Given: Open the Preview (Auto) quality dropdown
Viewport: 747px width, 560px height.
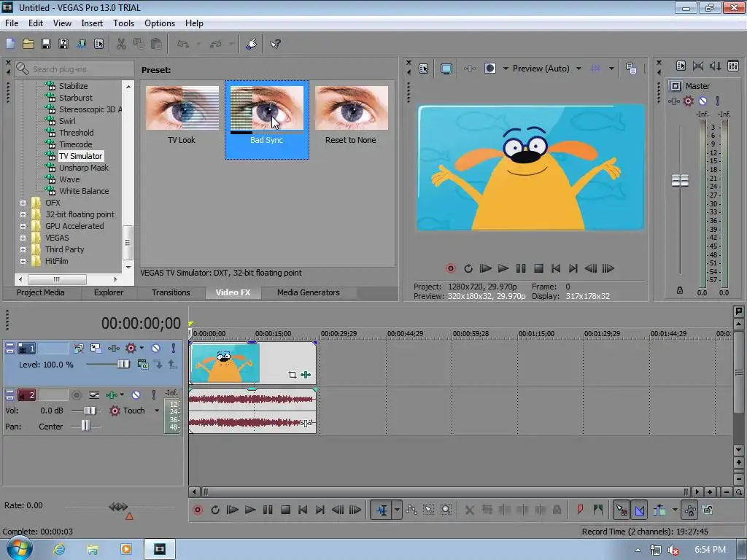Looking at the screenshot, I should [578, 69].
